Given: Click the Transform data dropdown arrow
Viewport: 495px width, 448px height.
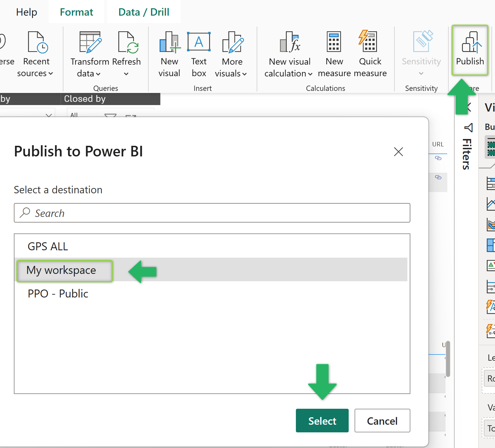Looking at the screenshot, I should point(98,74).
